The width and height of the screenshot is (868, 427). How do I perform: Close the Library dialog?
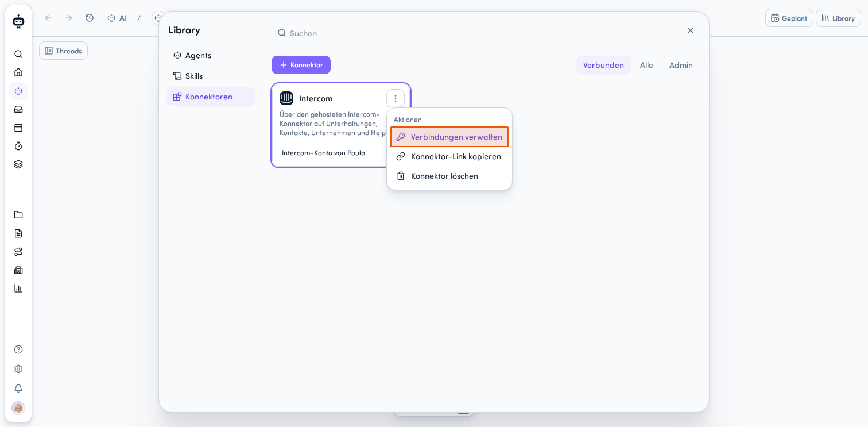(691, 30)
